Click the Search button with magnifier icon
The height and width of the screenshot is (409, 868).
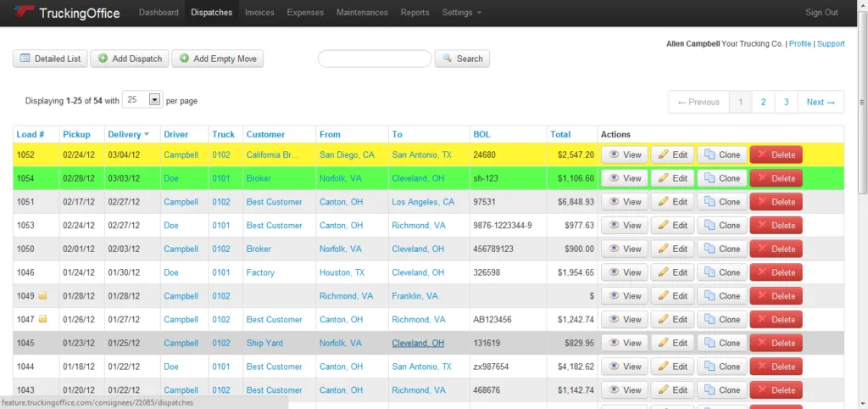[462, 59]
